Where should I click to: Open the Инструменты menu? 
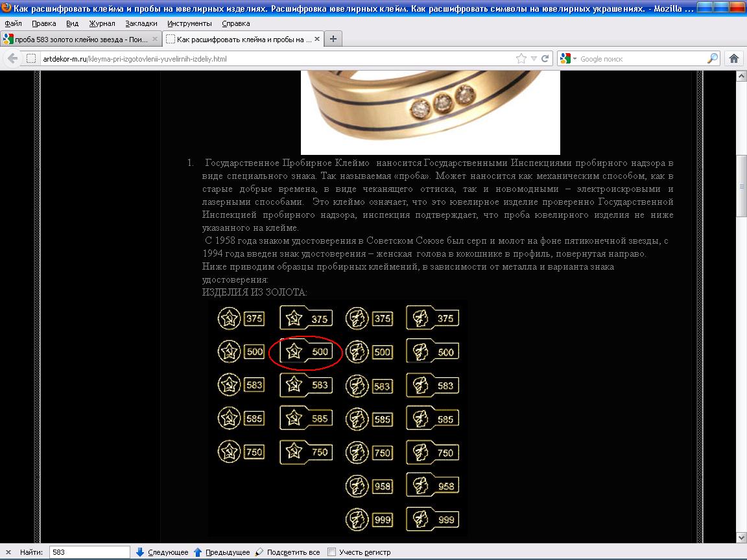pos(189,23)
